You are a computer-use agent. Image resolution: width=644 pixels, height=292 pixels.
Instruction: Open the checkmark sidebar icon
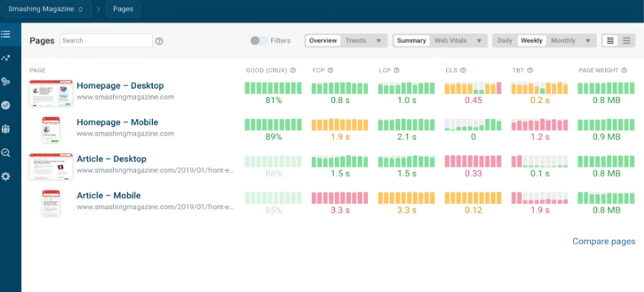click(x=6, y=105)
